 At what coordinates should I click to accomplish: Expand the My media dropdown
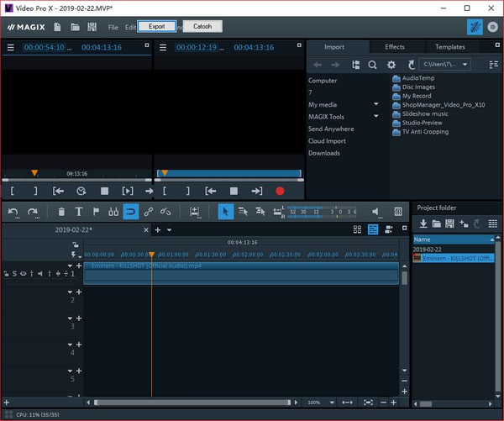(375, 104)
